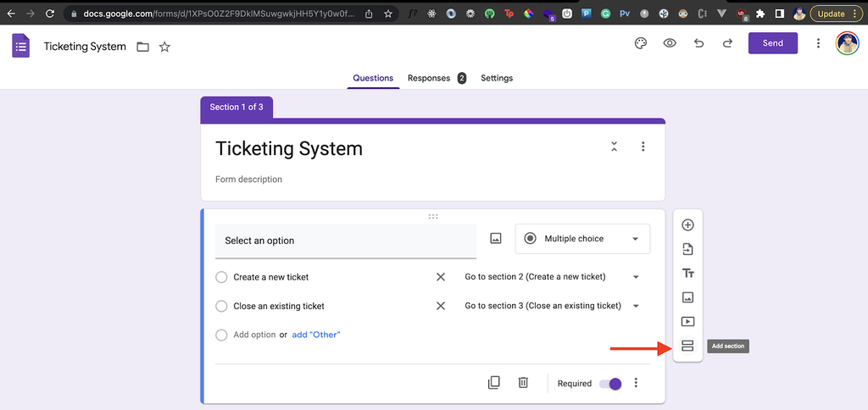The width and height of the screenshot is (868, 410).
Task: Expand the Go to section 2 dropdown
Action: pos(552,277)
